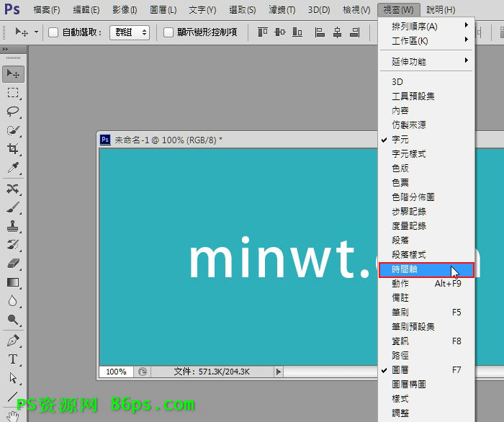504x422 pixels.
Task: Click the align bottom edges icon
Action: [x=297, y=32]
